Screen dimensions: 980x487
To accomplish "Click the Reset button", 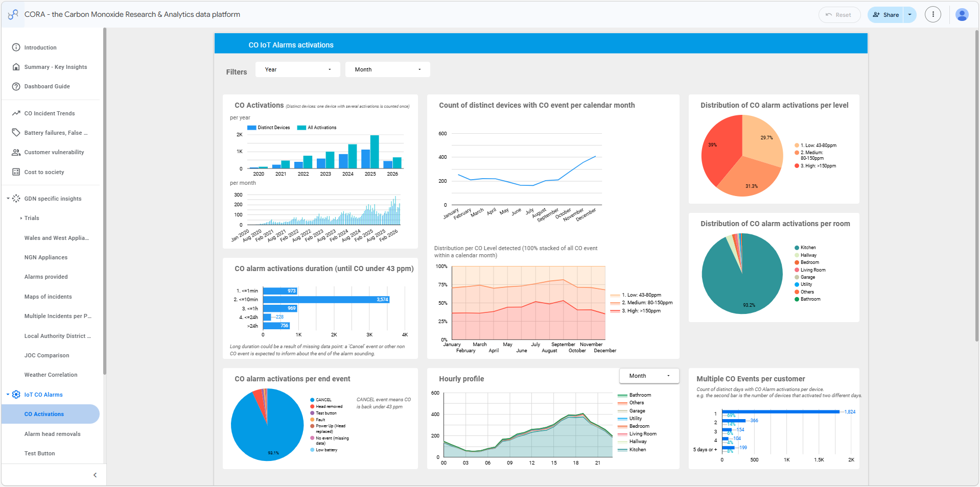I will [x=839, y=15].
